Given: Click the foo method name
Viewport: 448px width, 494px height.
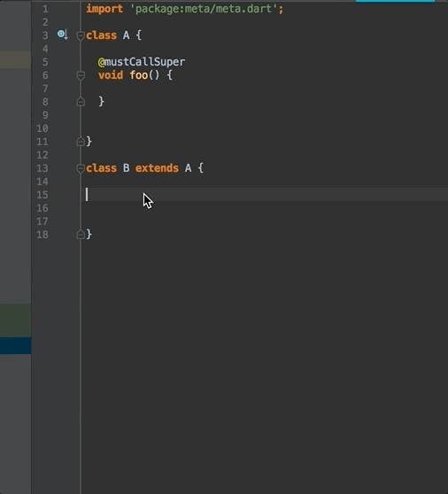Looking at the screenshot, I should click(x=139, y=75).
